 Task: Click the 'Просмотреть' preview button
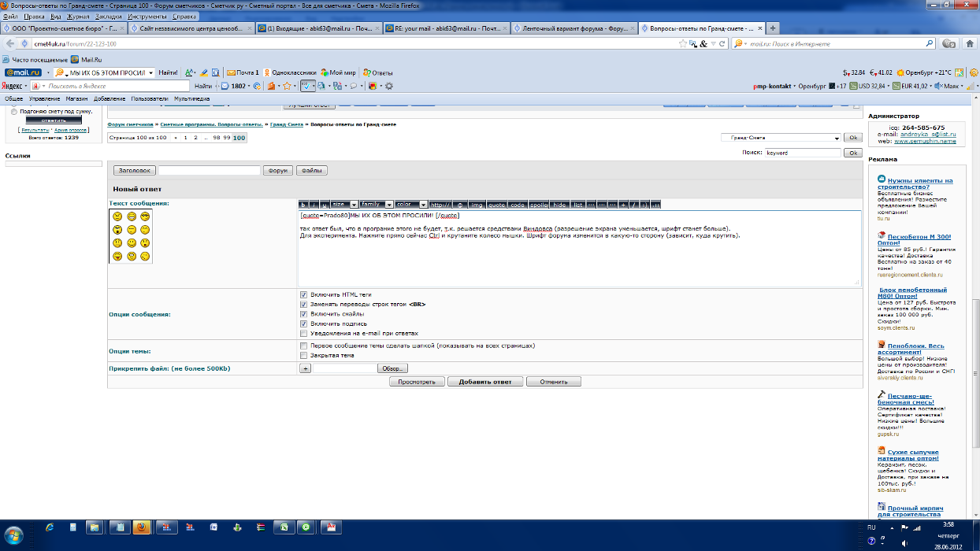pos(417,382)
